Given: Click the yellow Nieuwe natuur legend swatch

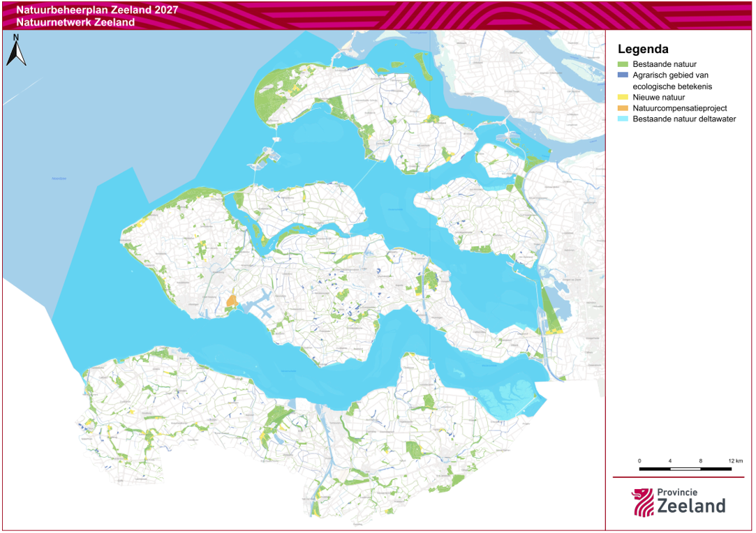Looking at the screenshot, I should (623, 98).
